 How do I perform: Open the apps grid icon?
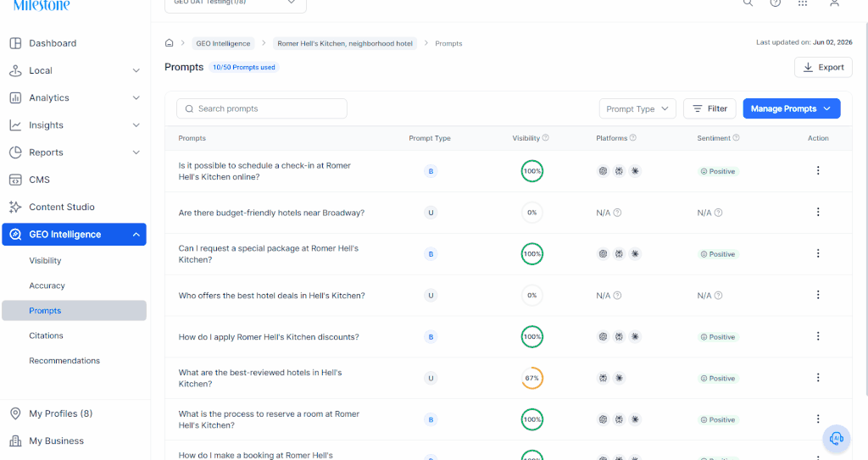point(803,3)
